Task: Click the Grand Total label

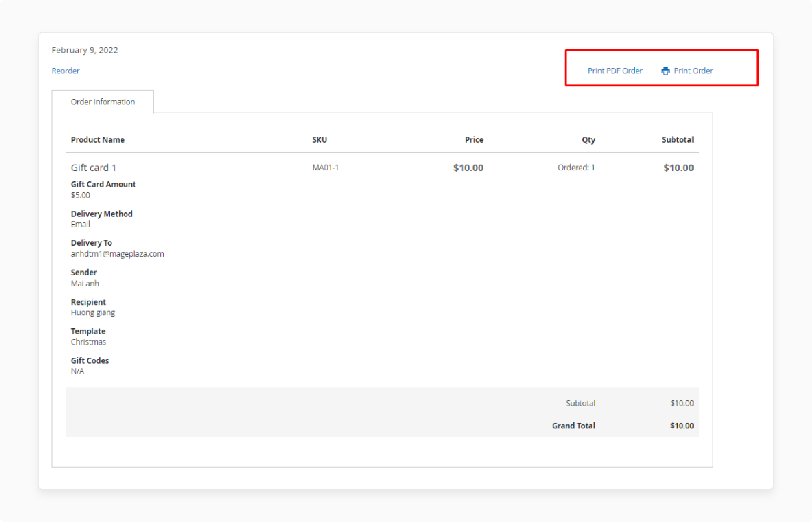Action: pyautogui.click(x=573, y=426)
